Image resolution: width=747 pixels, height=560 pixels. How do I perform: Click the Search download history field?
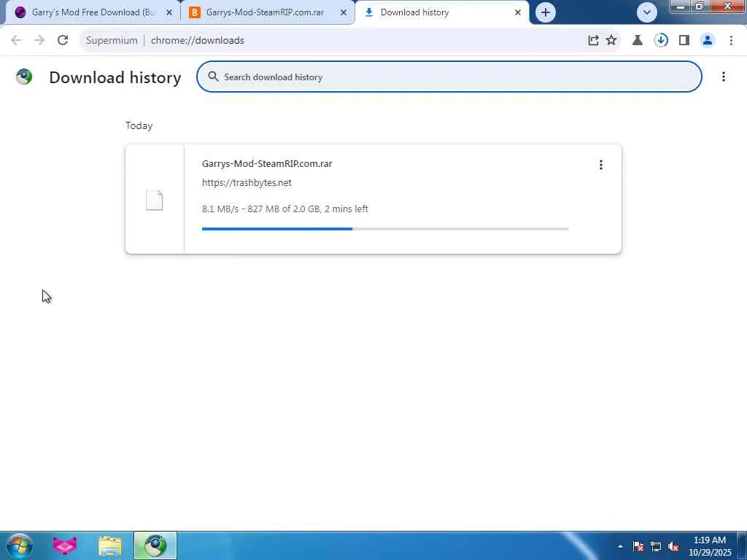point(449,77)
